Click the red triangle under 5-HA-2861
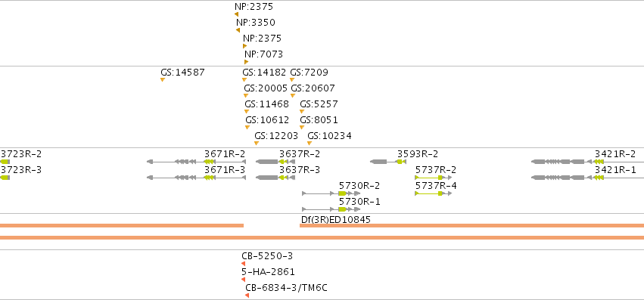 [244, 280]
